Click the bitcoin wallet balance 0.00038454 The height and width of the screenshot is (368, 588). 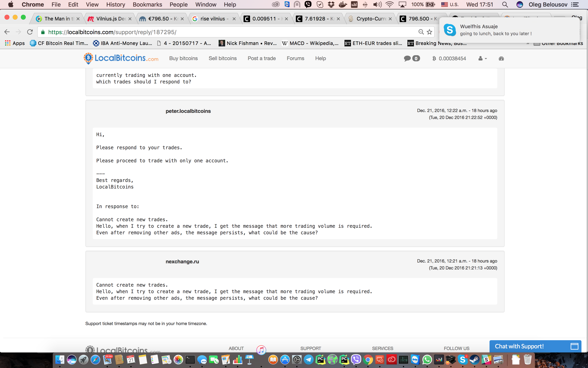click(x=449, y=58)
